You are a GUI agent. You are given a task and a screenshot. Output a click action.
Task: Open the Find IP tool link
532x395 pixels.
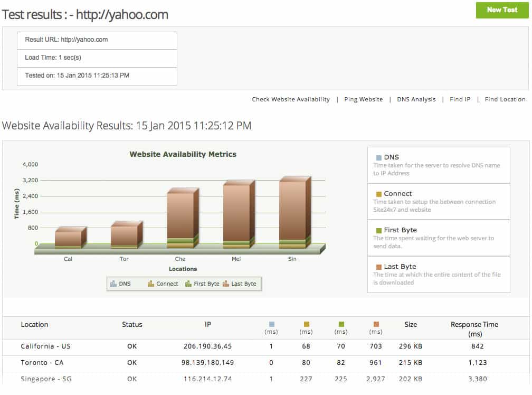pos(460,99)
